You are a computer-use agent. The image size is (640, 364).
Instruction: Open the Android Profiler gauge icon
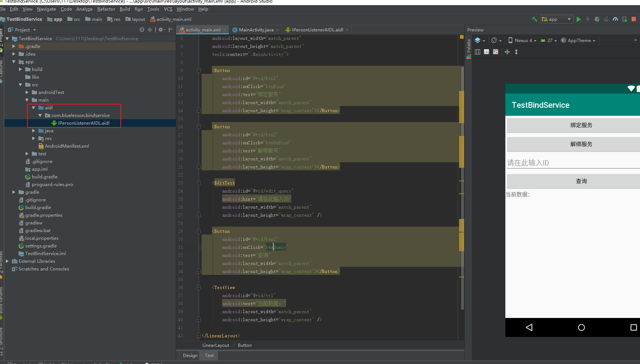615,19
